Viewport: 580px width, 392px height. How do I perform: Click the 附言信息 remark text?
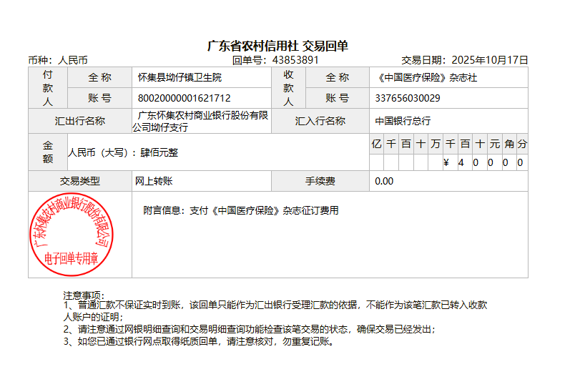pyautogui.click(x=240, y=210)
